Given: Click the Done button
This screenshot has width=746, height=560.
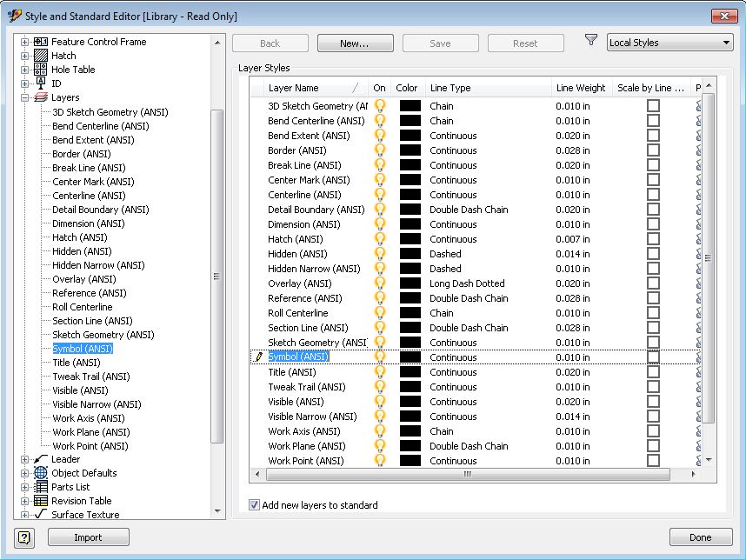Looking at the screenshot, I should 700,537.
